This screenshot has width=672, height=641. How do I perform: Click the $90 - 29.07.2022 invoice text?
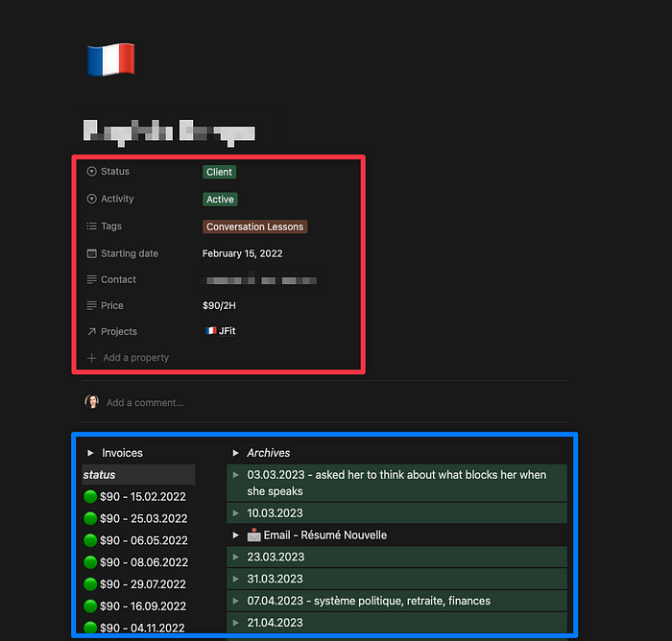coord(143,584)
